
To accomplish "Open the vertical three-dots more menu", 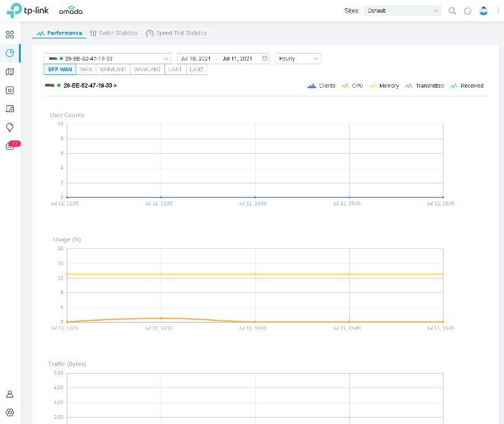I will pos(498,11).
